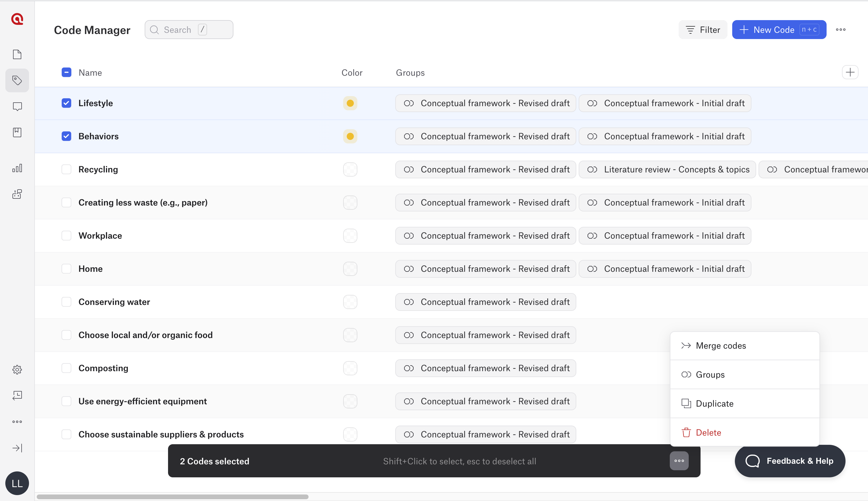
Task: Select Delete in the context menu
Action: (708, 432)
